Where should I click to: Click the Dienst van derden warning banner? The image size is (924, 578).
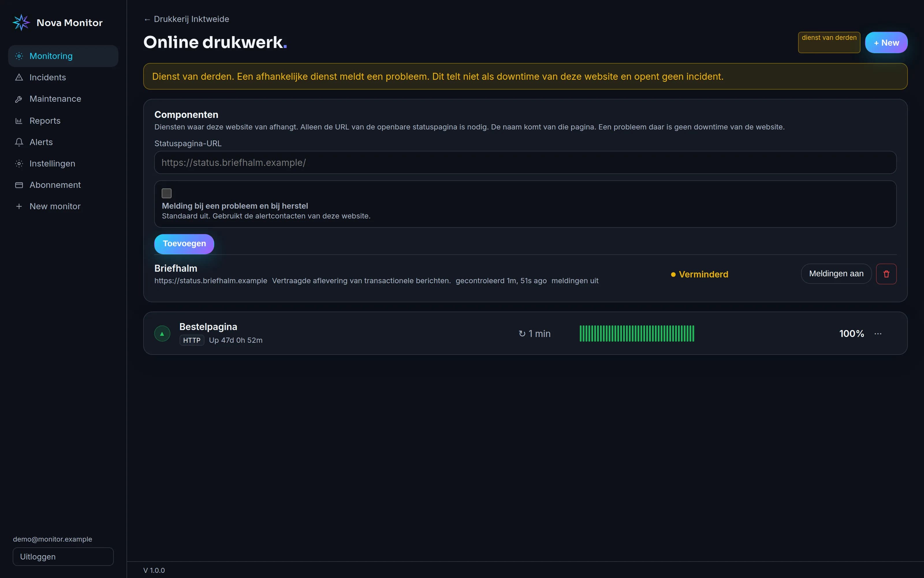[x=525, y=77]
